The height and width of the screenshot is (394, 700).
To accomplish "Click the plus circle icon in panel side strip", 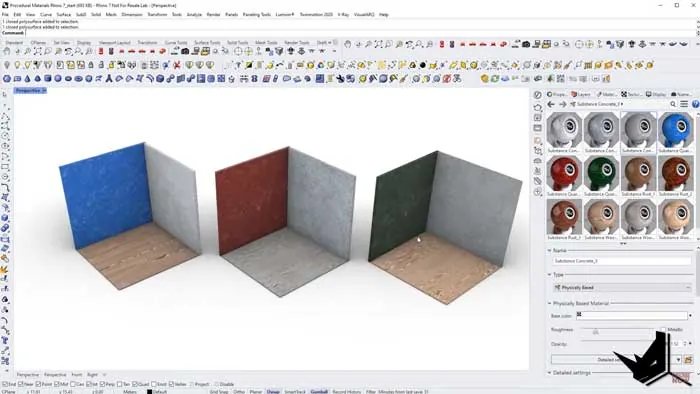I will click(538, 192).
